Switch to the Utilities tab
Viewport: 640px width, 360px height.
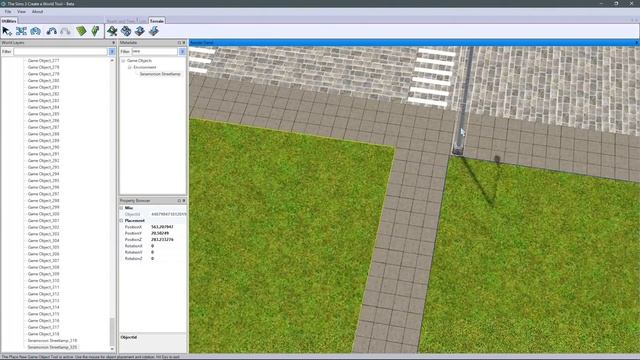(x=9, y=21)
